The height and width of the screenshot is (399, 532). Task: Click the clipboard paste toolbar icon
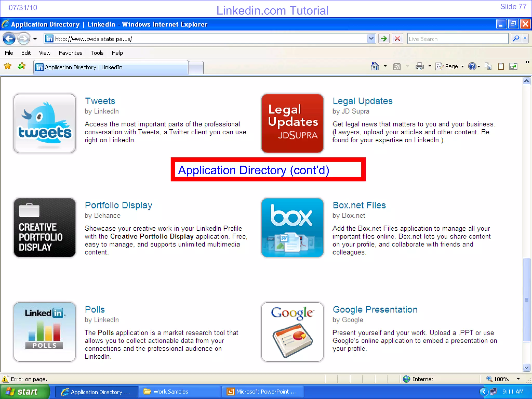(x=501, y=66)
